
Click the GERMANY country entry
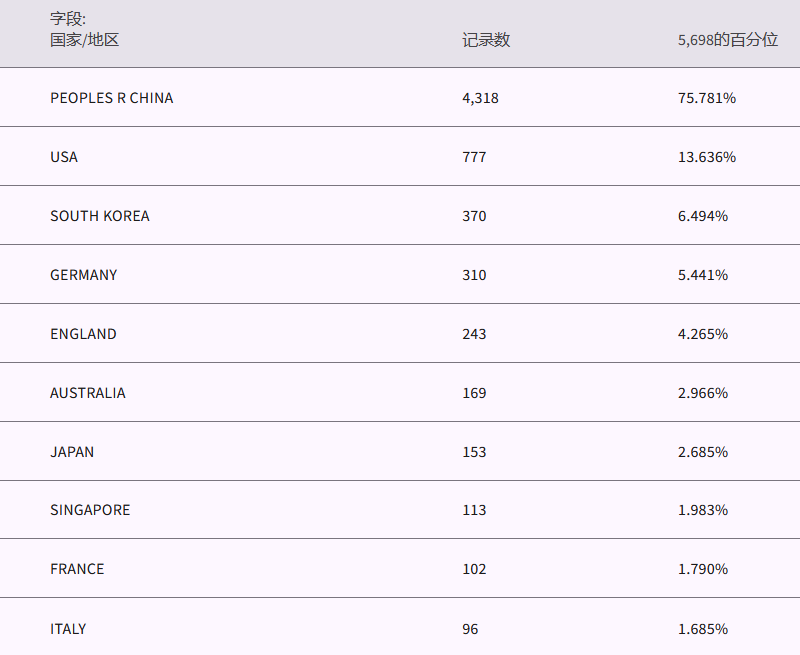(x=84, y=275)
